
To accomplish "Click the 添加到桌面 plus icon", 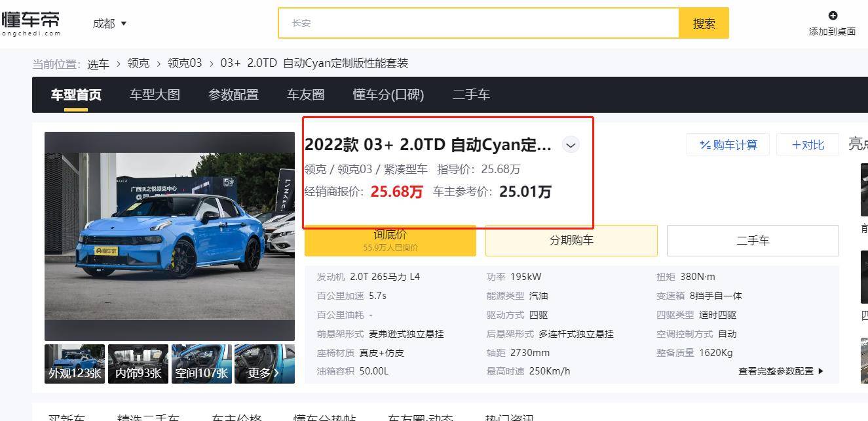I will [833, 16].
